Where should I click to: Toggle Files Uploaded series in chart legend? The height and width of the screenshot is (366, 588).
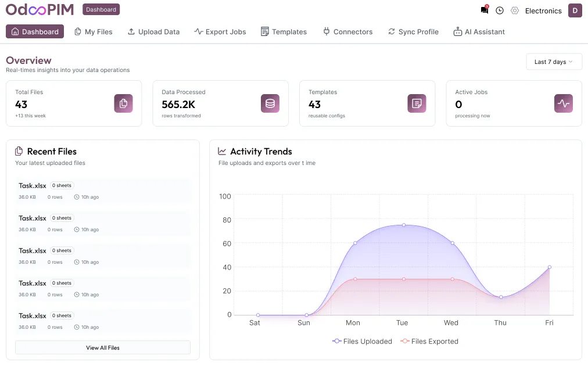pyautogui.click(x=363, y=342)
